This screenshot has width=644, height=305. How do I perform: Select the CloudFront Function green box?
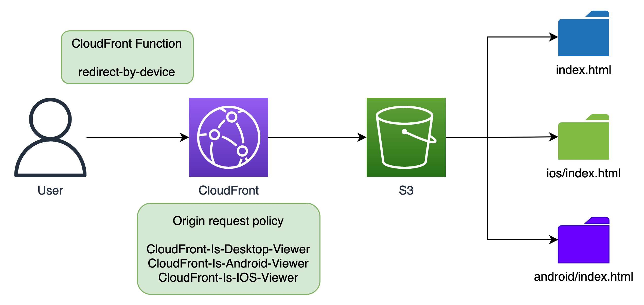[127, 57]
